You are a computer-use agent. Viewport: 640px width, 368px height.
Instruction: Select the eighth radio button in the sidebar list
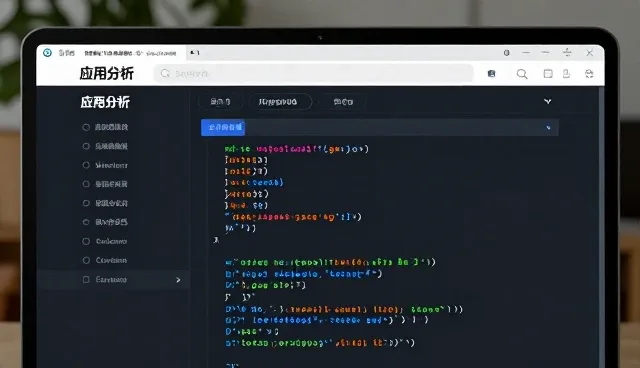(x=86, y=260)
